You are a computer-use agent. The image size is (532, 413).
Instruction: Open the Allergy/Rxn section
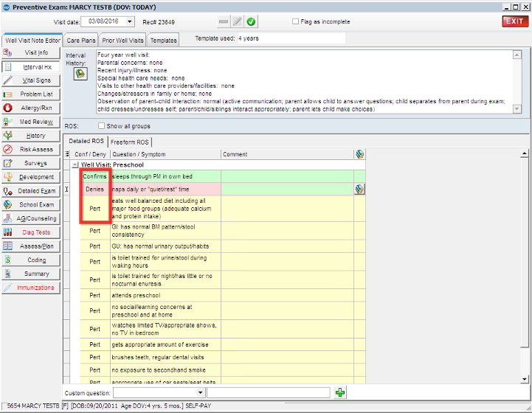[x=31, y=108]
